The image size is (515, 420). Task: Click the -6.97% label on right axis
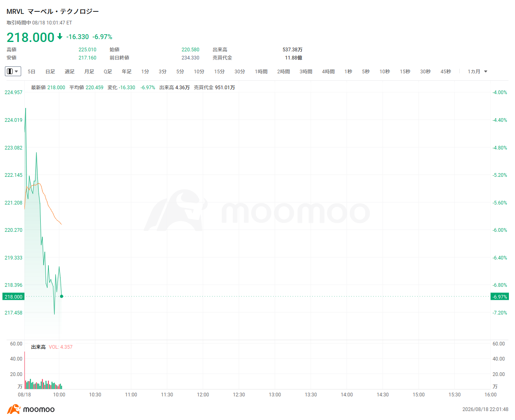(500, 297)
